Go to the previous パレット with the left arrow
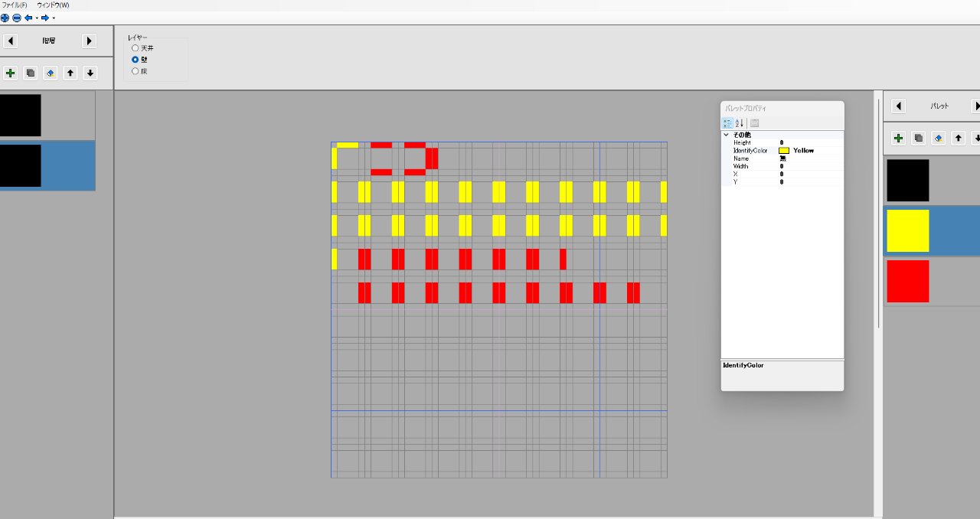 pyautogui.click(x=899, y=106)
